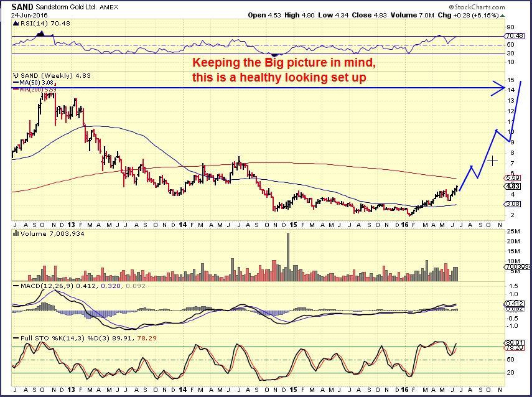Viewport: 532px width, 397px height.
Task: Click the 78.29 value tag on the stochastic axis
Action: [515, 348]
